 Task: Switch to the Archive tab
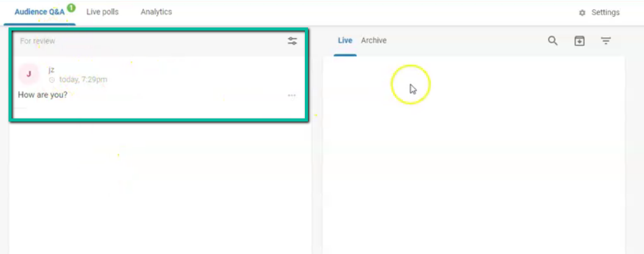click(x=374, y=40)
